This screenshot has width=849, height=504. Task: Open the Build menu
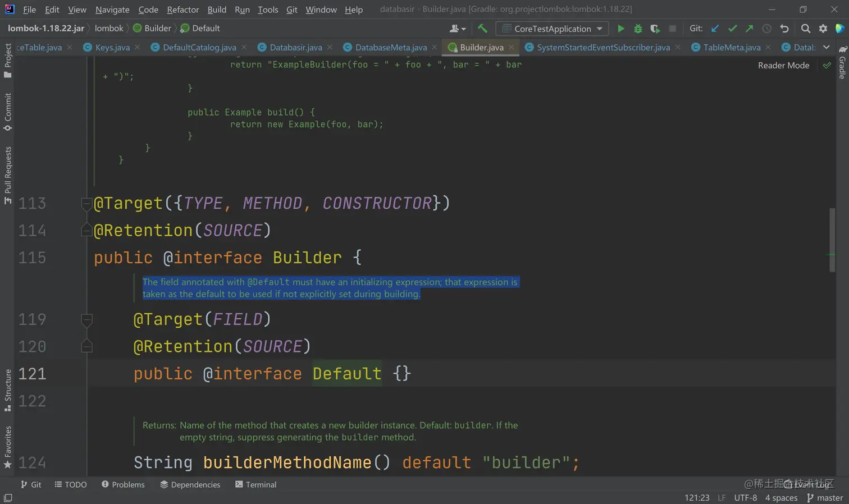click(217, 10)
